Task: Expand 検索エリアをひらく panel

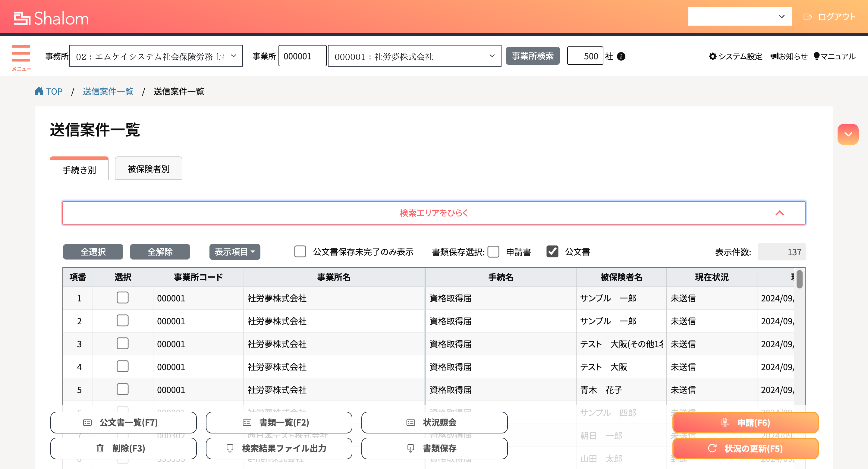Action: tap(434, 213)
